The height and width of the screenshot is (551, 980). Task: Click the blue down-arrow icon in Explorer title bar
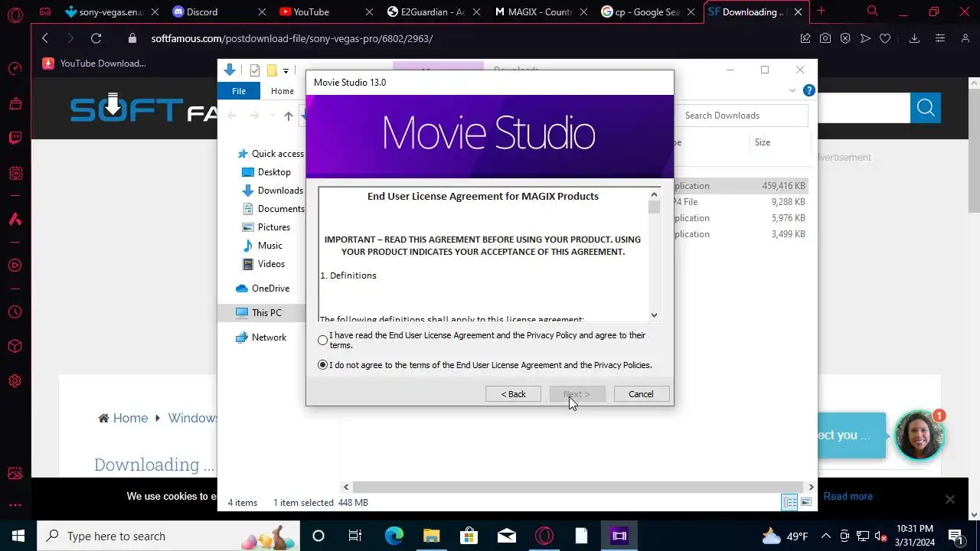click(229, 70)
